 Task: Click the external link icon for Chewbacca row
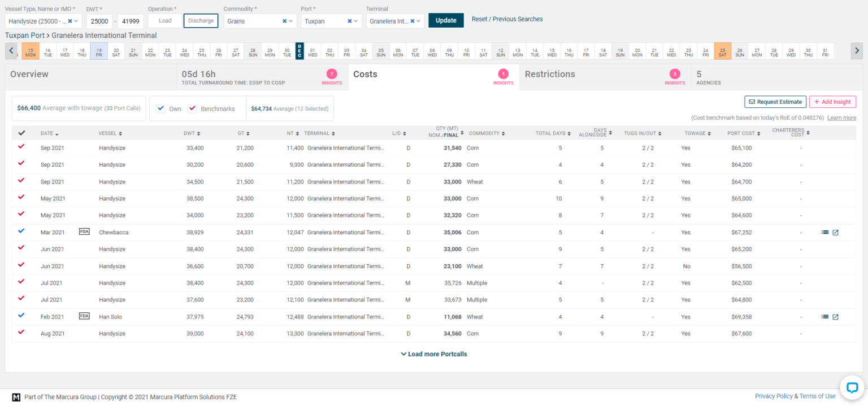pyautogui.click(x=835, y=232)
